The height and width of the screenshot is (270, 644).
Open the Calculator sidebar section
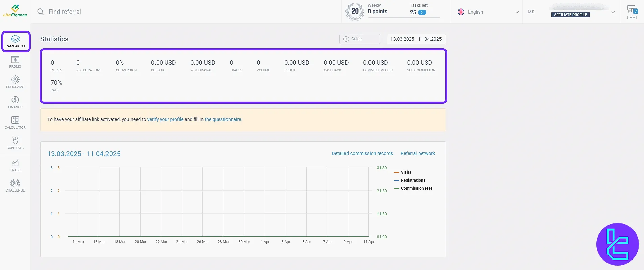click(15, 123)
